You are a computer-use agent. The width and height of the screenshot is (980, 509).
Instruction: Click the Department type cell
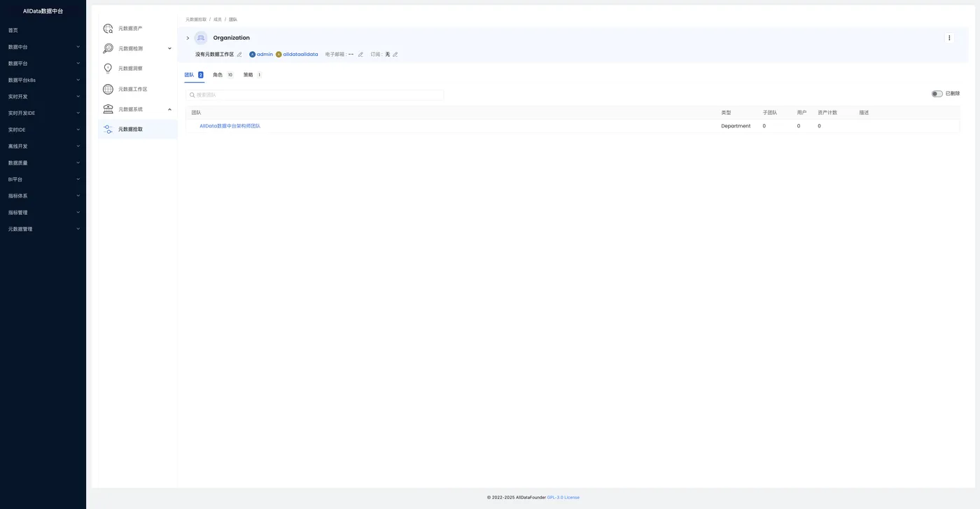[736, 126]
